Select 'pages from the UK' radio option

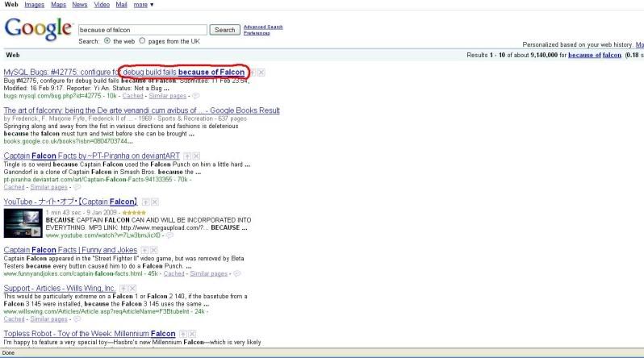coord(142,40)
